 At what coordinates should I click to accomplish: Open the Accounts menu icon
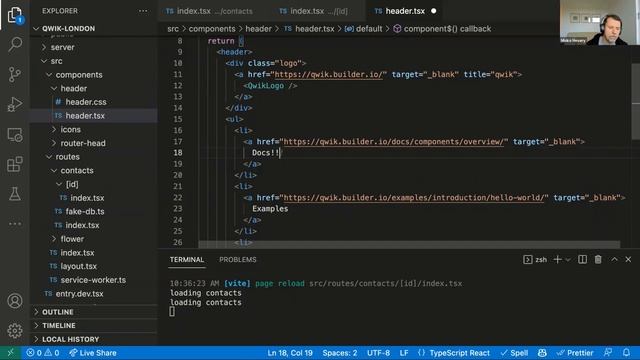(15, 301)
